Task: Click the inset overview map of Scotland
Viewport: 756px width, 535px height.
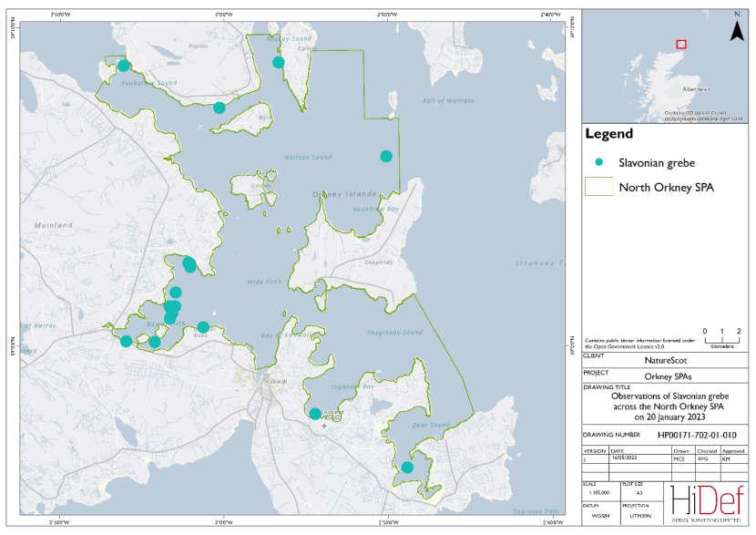Action: pyautogui.click(x=665, y=67)
